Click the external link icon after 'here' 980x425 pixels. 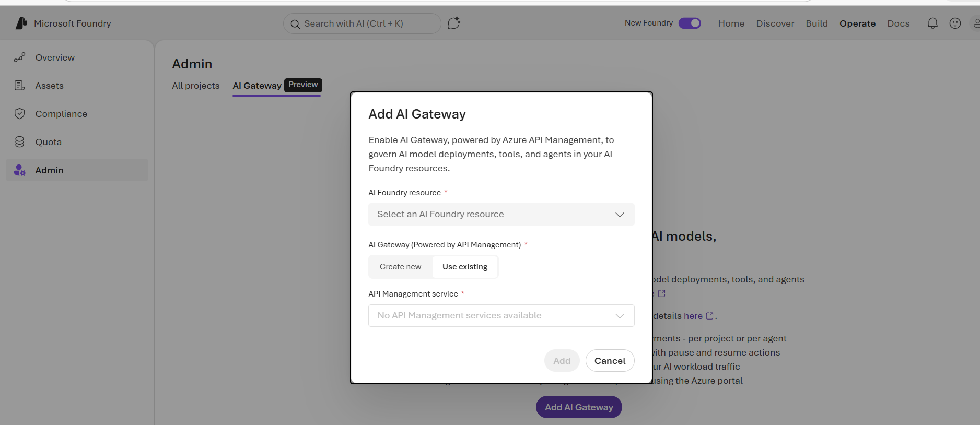pos(709,316)
